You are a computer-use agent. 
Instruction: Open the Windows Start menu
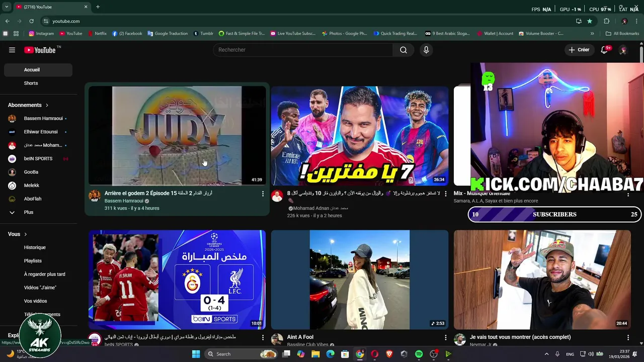tap(196, 354)
